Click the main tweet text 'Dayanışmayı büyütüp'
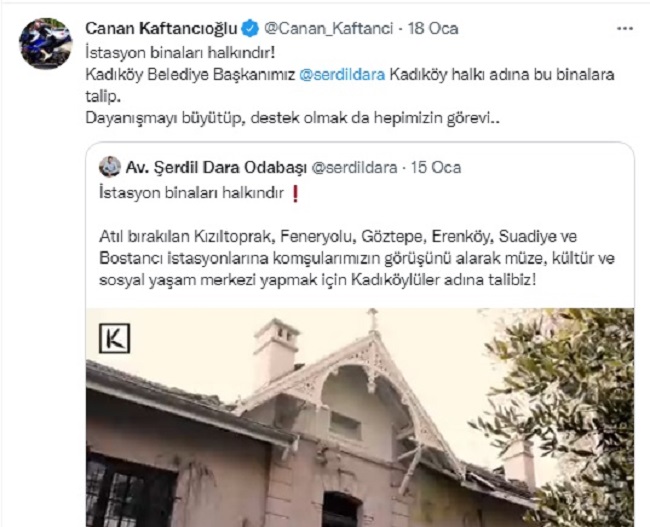650x527 pixels. point(163,118)
